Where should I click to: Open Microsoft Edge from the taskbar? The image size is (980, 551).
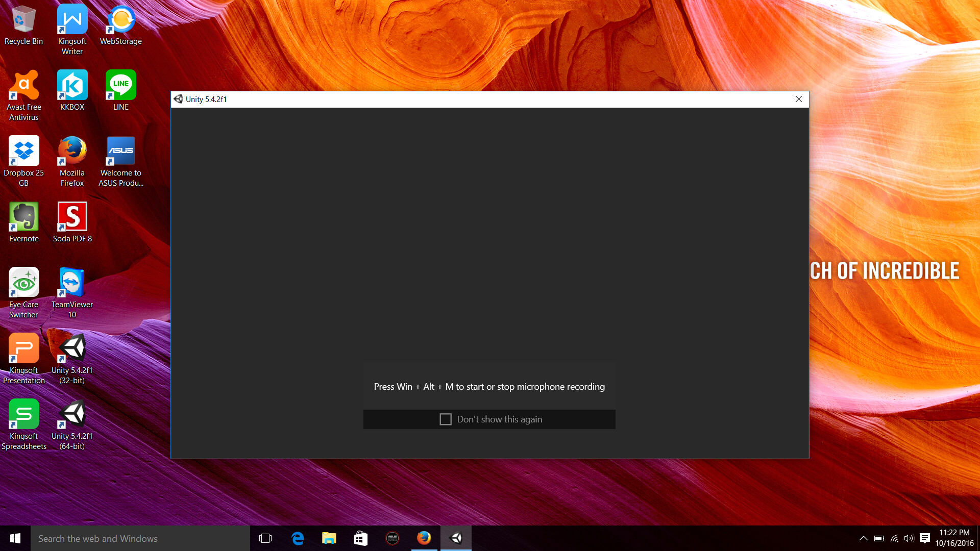coord(298,538)
